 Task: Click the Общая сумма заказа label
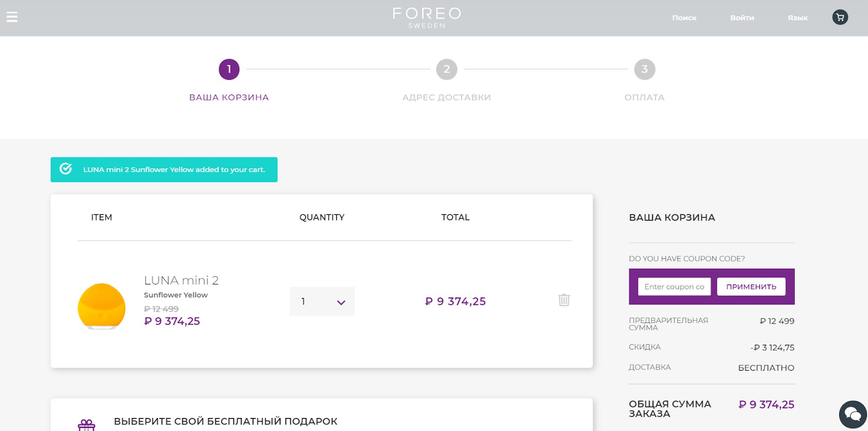click(670, 409)
